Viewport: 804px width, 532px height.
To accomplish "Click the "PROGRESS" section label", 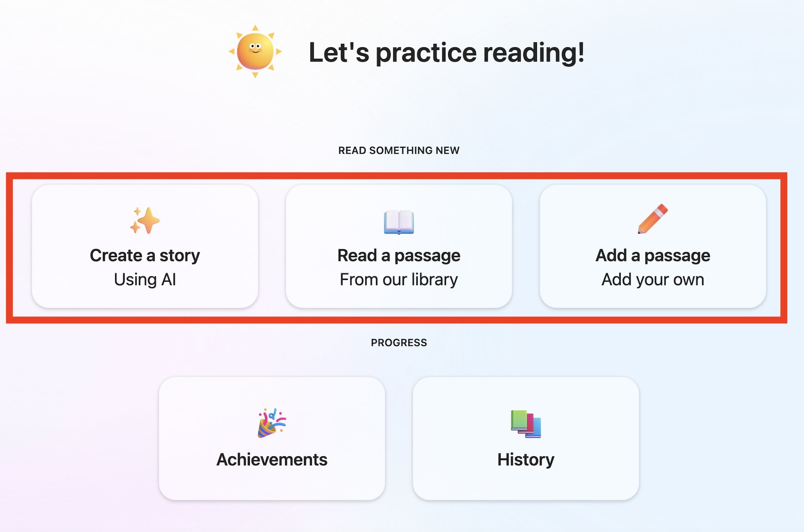I will coord(399,343).
